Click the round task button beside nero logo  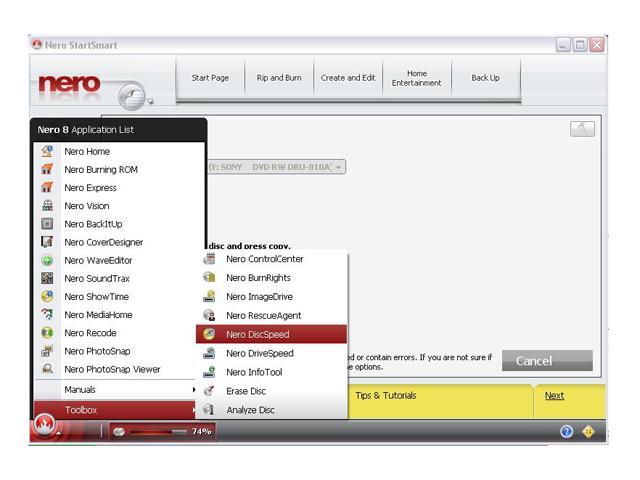point(132,97)
